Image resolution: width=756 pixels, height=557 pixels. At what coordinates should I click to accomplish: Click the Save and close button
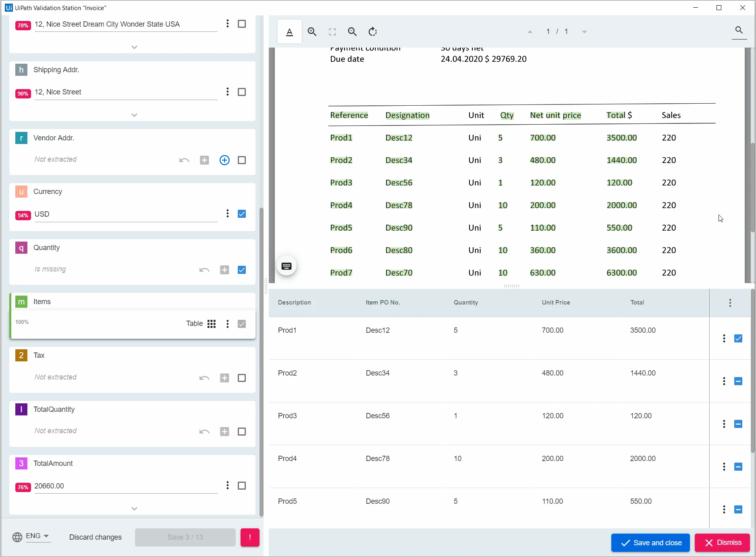click(650, 543)
